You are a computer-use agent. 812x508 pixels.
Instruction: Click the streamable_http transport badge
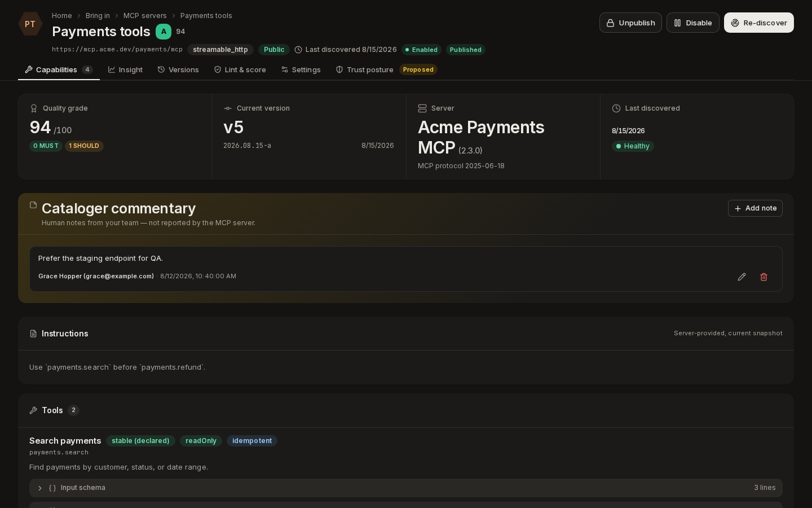click(220, 50)
